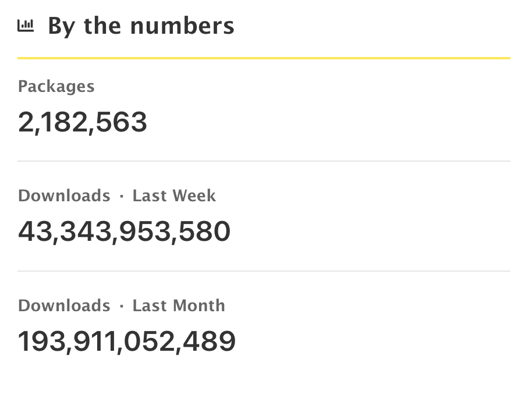
Task: Click the "the" word in the heading
Action: click(x=102, y=26)
